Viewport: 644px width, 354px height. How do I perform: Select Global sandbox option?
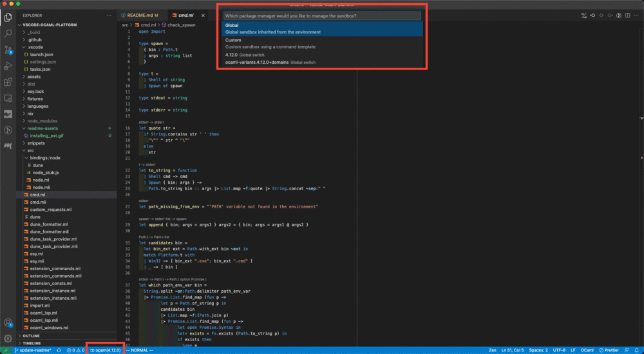pos(323,28)
